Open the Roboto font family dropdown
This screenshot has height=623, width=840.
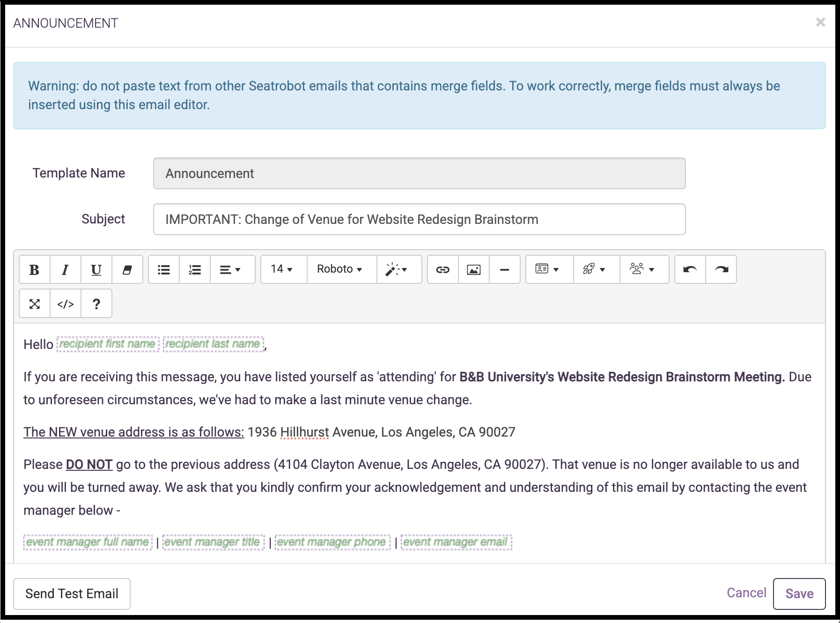[342, 269]
